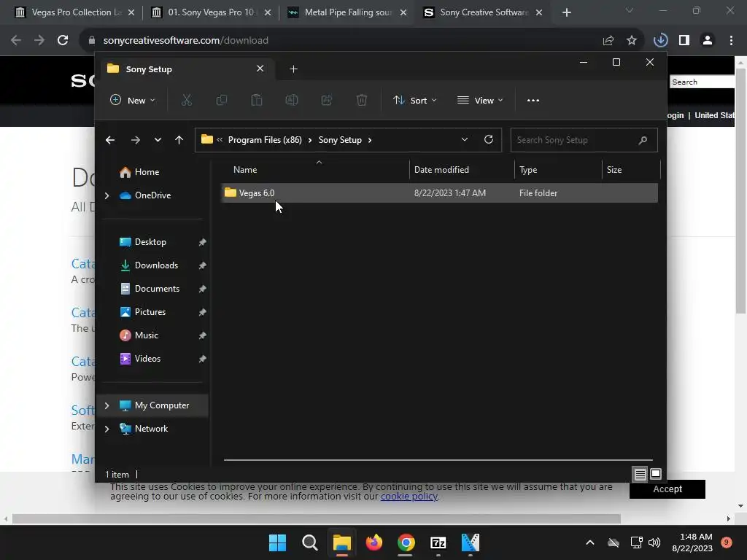Open Documents in navigation pane
This screenshot has height=560, width=747.
(158, 289)
